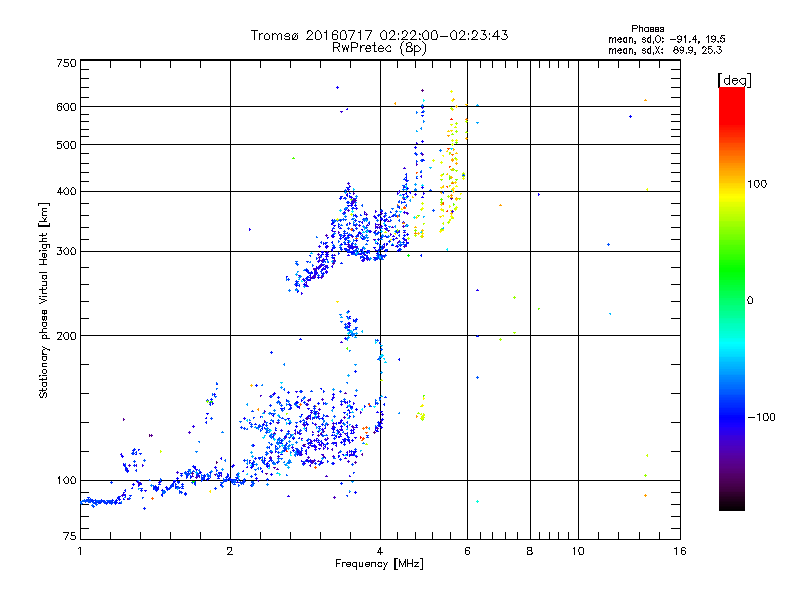Click the Y-axis tick label '600'
Viewport: 800px width, 600px height.
[x=66, y=107]
